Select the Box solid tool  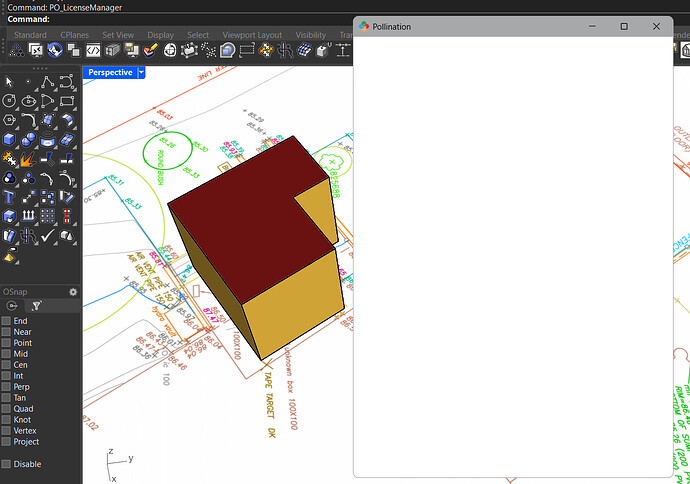click(x=9, y=139)
